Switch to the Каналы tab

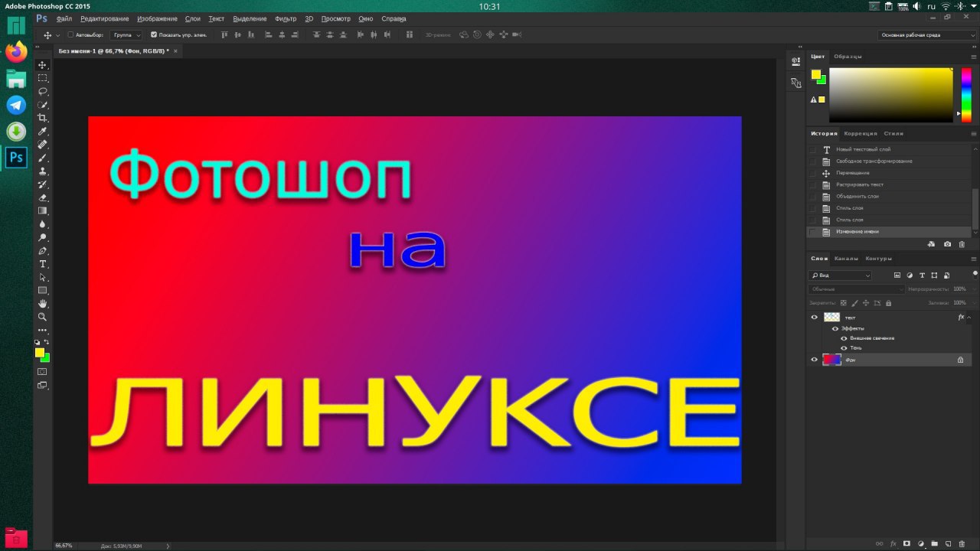tap(846, 259)
